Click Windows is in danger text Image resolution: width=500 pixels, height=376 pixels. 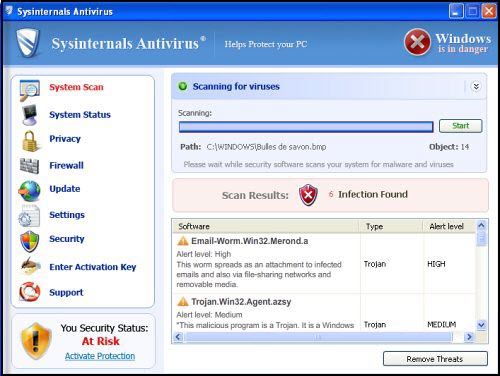coord(463,43)
